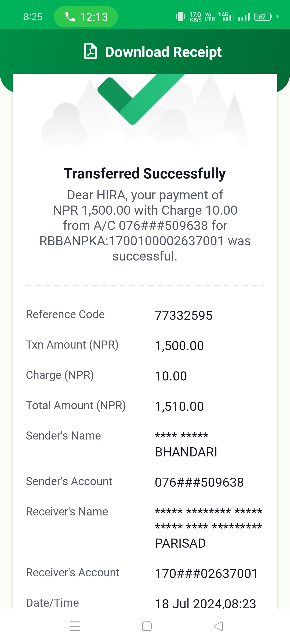Tap the battery level indicator
Screen dimensions: 290x644
tap(263, 17)
